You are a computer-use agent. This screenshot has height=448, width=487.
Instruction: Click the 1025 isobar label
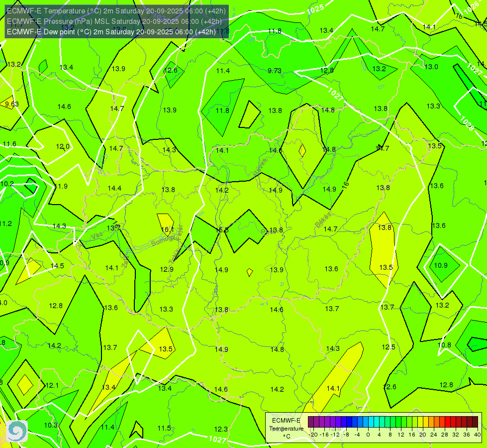tap(315, 9)
